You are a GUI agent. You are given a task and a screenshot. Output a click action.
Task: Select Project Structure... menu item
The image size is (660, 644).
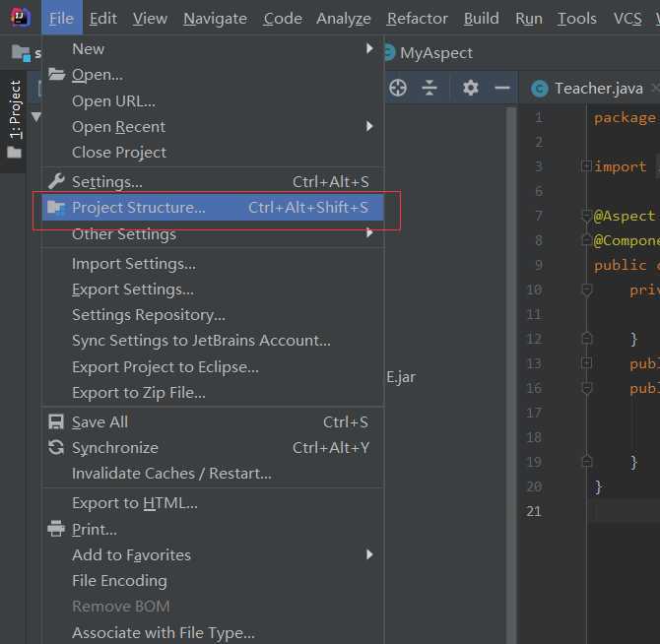pos(213,208)
